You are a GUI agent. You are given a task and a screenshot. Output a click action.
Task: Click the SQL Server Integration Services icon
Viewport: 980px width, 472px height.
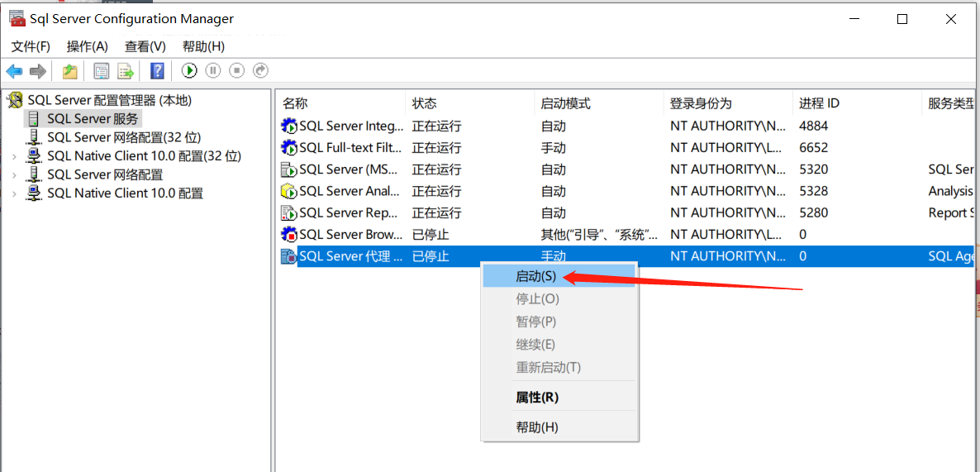tap(289, 126)
